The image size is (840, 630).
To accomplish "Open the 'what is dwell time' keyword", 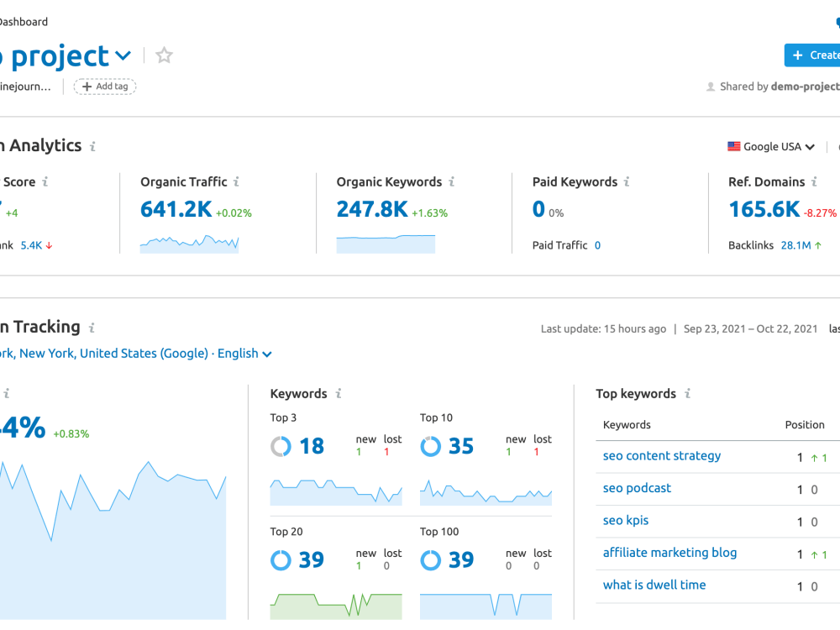I will [654, 585].
